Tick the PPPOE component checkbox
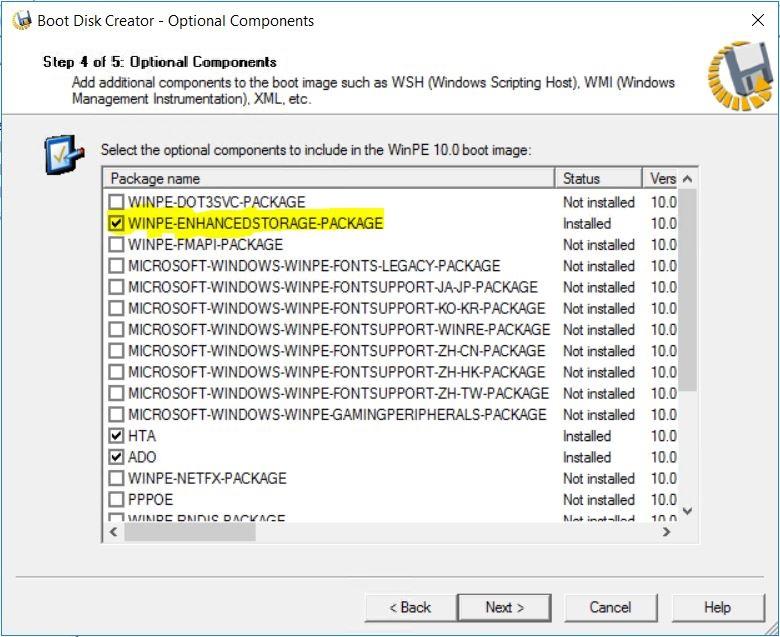Screen dimensions: 780x637 point(117,499)
